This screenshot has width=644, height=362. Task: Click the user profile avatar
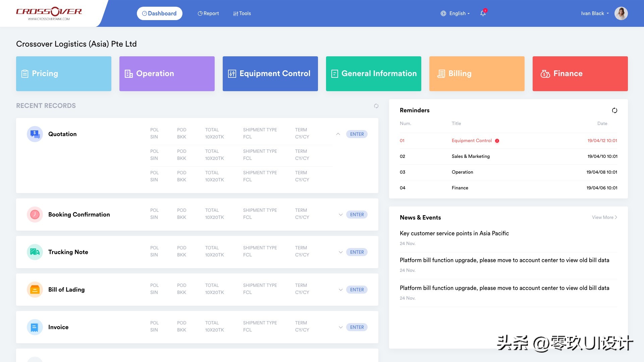tap(621, 13)
